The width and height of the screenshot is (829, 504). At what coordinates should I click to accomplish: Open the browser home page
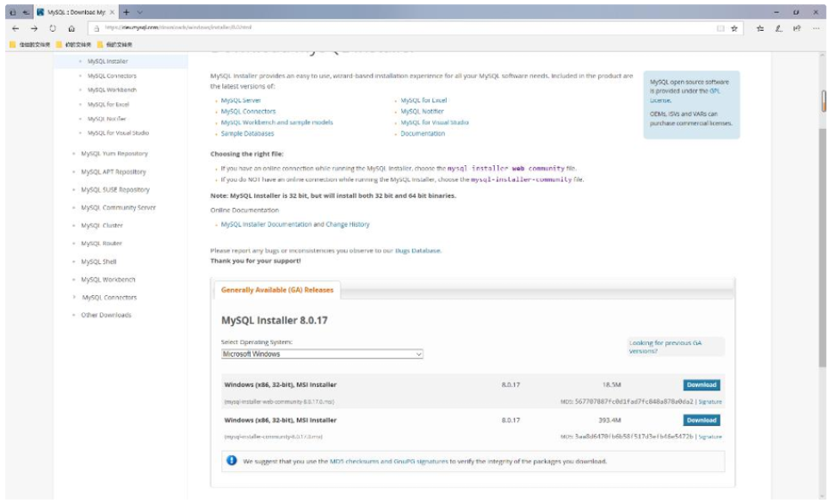[x=71, y=28]
